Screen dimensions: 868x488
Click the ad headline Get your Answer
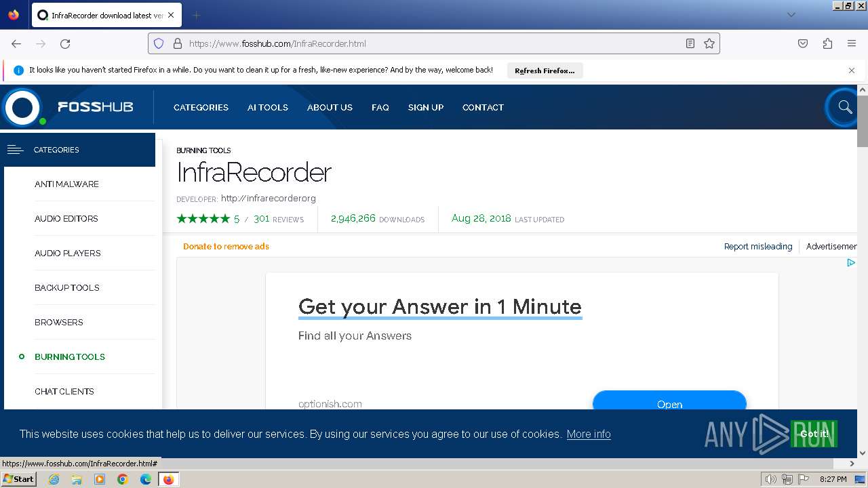(x=439, y=306)
